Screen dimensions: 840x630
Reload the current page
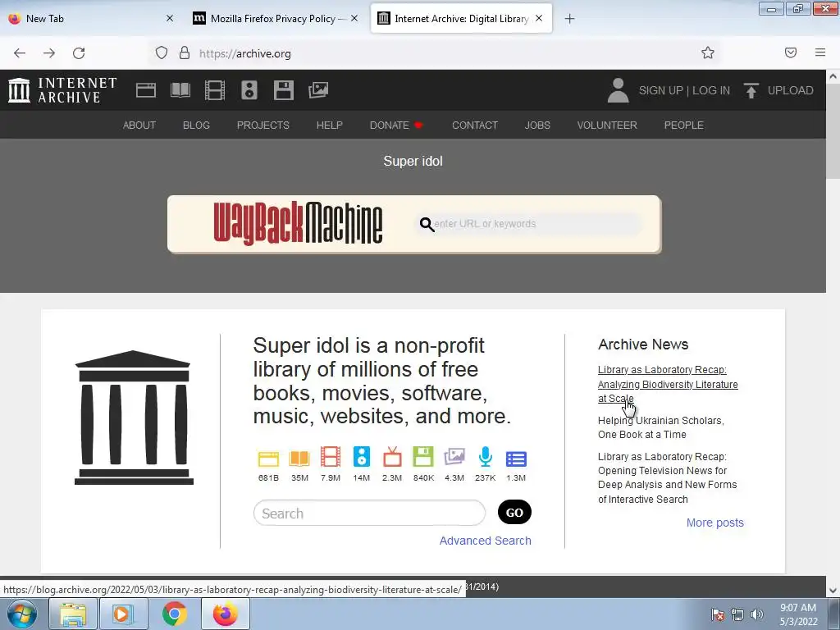pyautogui.click(x=79, y=53)
